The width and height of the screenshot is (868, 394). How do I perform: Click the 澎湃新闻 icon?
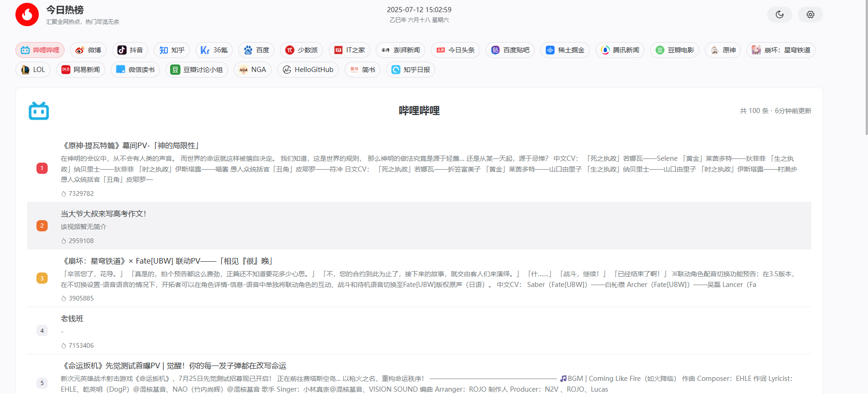click(x=386, y=50)
